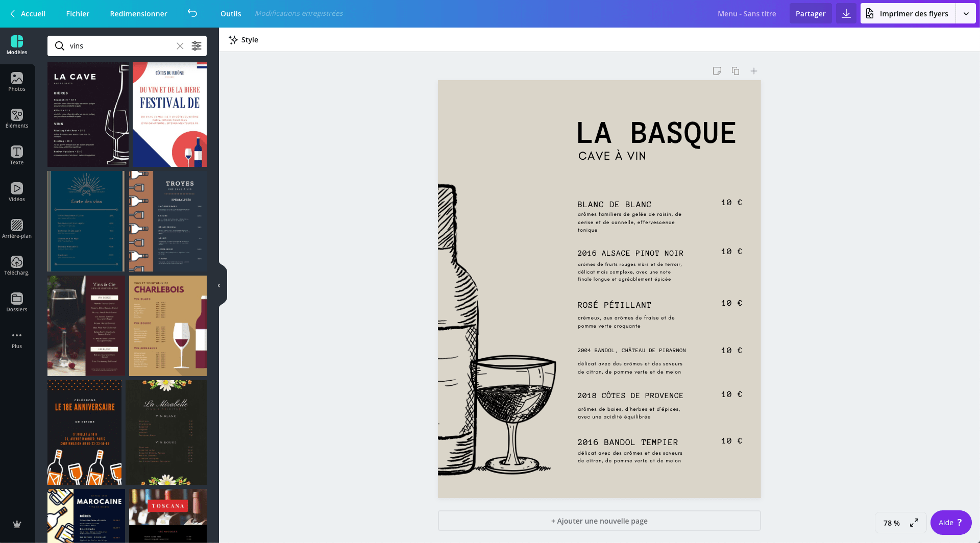Download the design

(x=846, y=14)
